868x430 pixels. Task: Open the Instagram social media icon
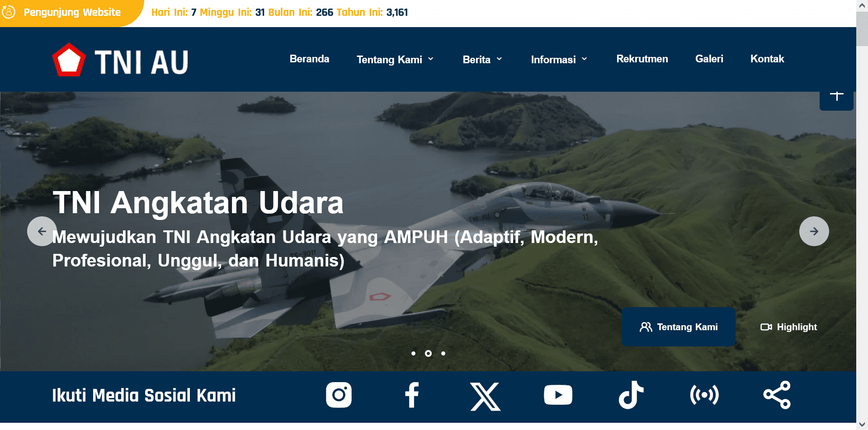(339, 395)
